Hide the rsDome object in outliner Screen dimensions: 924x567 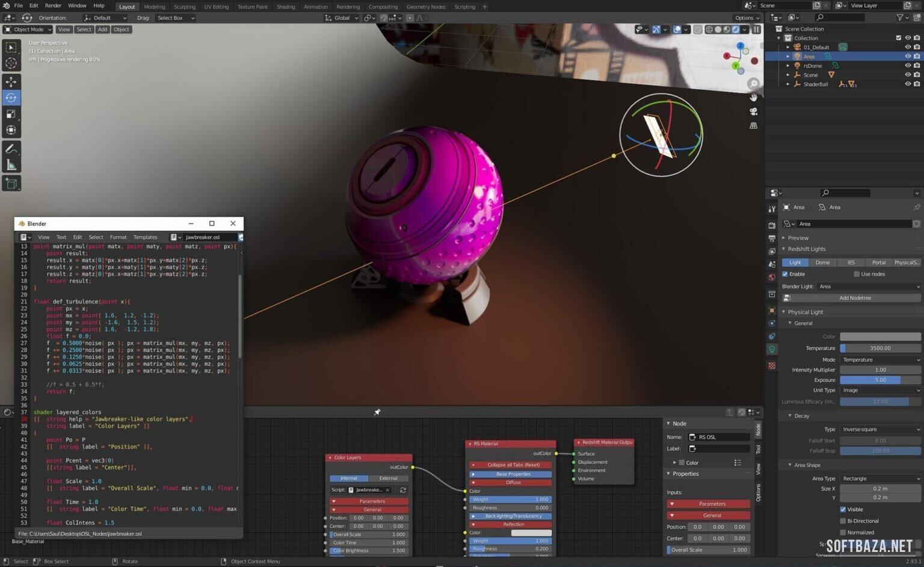(x=908, y=66)
